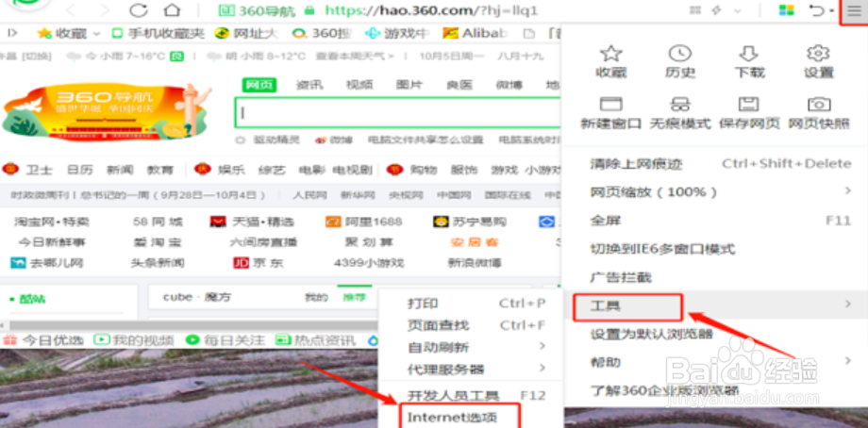Switch to the 网页 search tab
The image size is (868, 428).
pyautogui.click(x=259, y=85)
